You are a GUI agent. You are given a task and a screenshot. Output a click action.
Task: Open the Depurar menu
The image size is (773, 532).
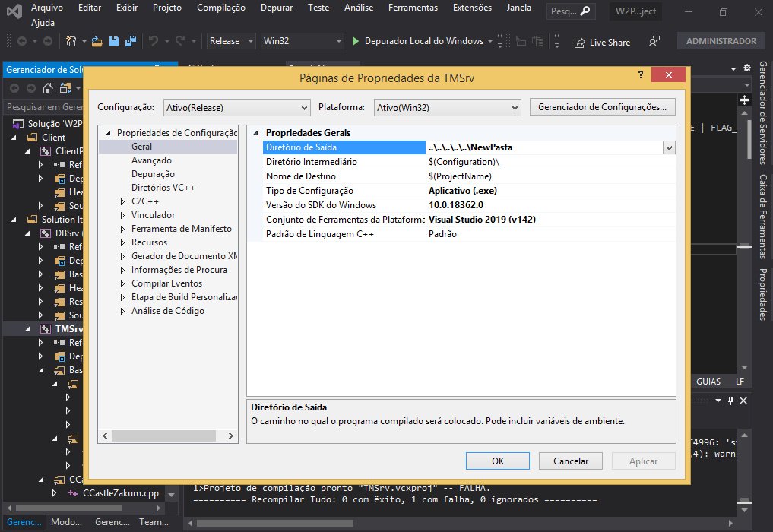pos(277,8)
